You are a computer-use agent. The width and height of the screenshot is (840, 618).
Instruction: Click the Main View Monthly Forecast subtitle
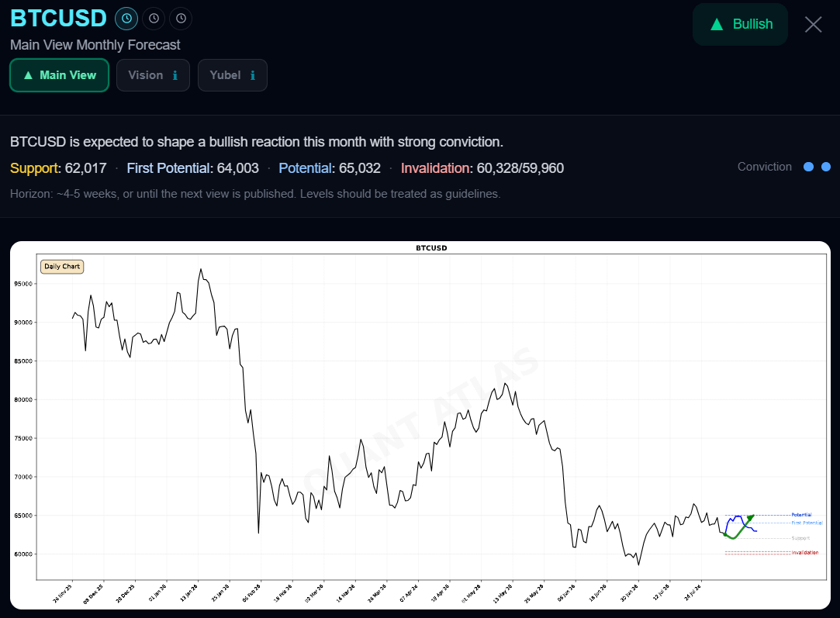pyautogui.click(x=95, y=45)
